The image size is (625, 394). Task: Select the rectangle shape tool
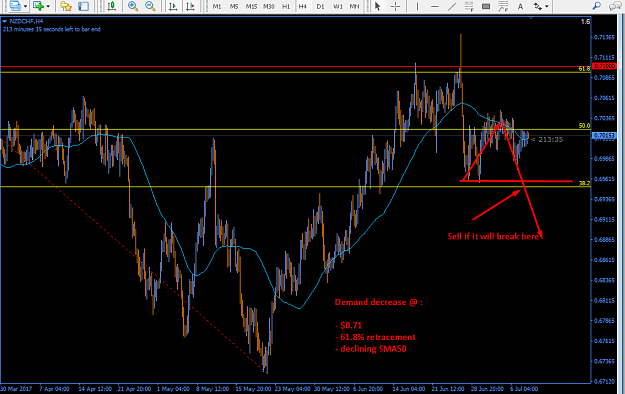click(x=486, y=6)
